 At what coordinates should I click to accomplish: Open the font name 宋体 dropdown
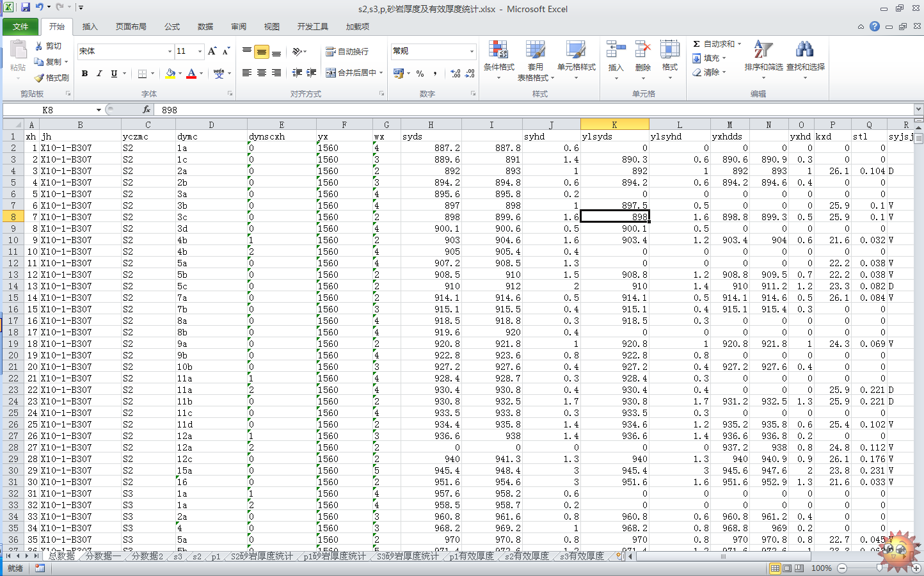point(170,51)
